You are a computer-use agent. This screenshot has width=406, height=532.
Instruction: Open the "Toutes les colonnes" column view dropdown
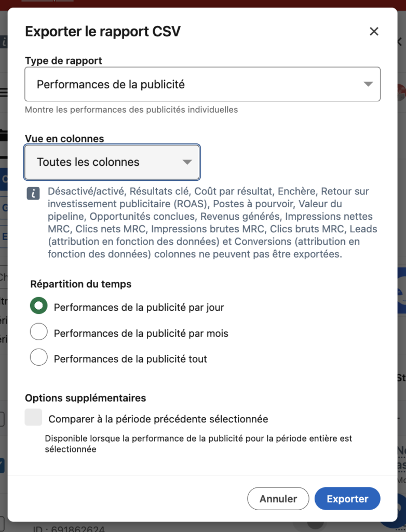pyautogui.click(x=112, y=162)
